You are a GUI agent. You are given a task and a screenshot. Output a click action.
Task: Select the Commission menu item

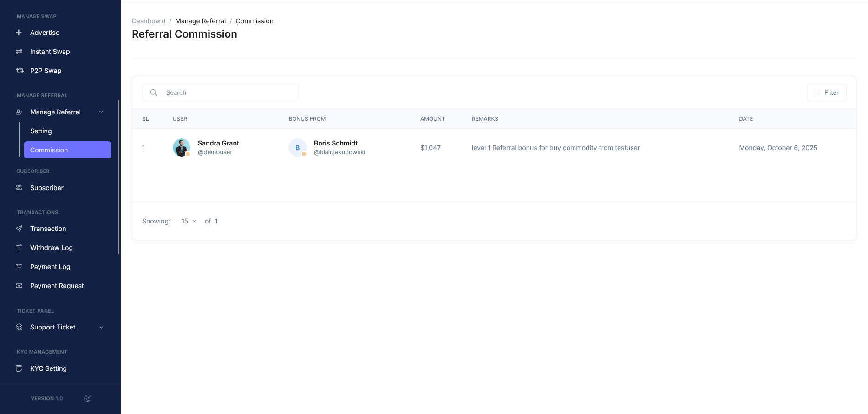coord(67,150)
